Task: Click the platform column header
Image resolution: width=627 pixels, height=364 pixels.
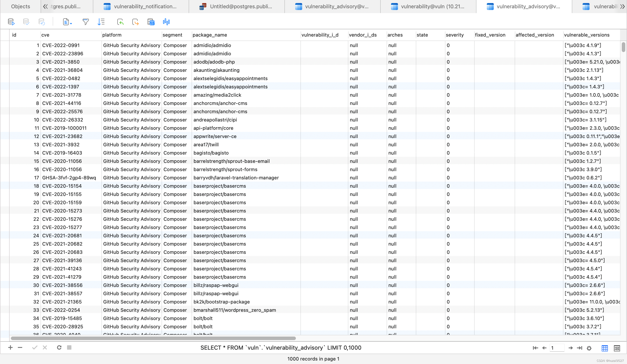Action: tap(132, 35)
